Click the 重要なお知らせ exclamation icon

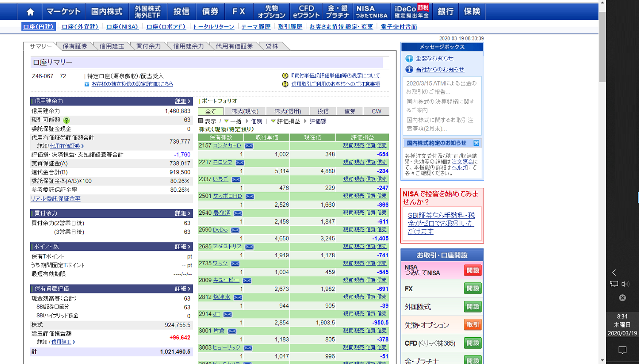pos(409,59)
